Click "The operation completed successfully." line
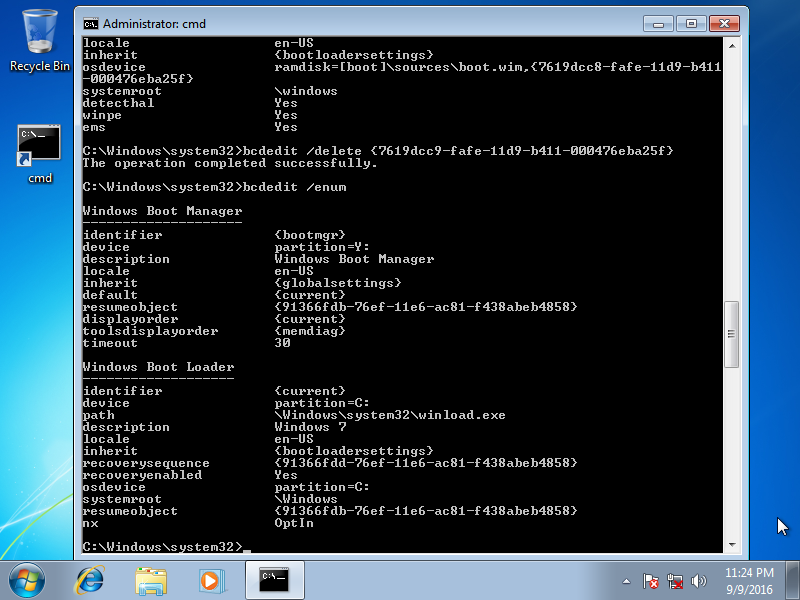The image size is (800, 600). click(230, 163)
